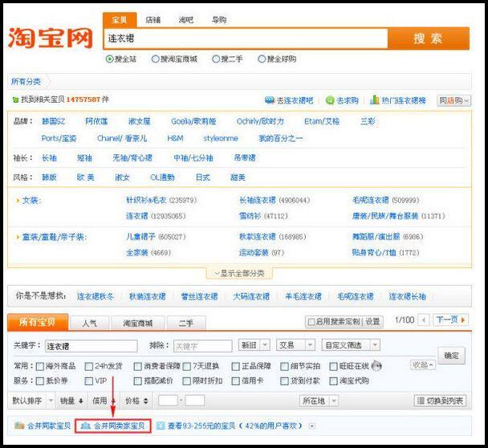
Task: Switch to the 导购 search tab
Action: [219, 20]
